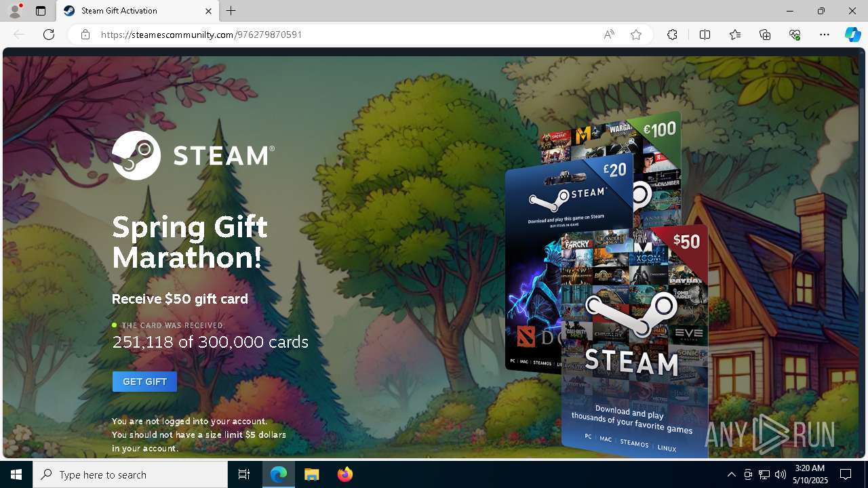Activate Read aloud icon in address bar
This screenshot has height=488, width=868.
coord(609,35)
